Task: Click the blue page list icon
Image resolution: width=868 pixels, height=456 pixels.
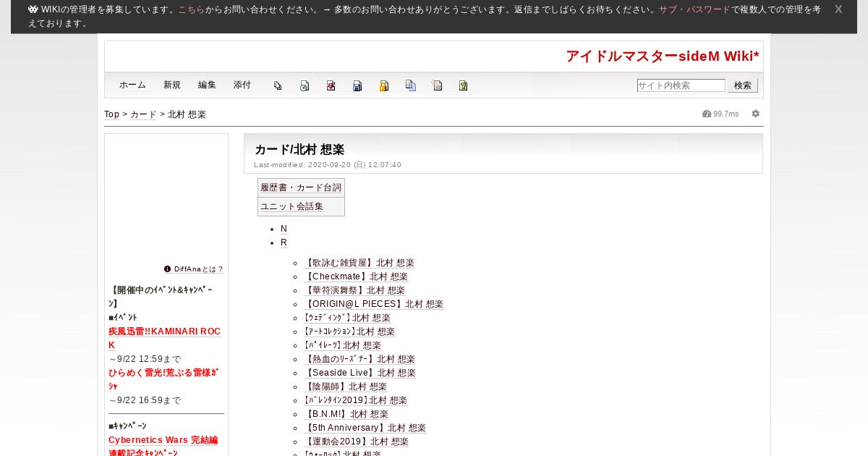Action: tap(411, 85)
